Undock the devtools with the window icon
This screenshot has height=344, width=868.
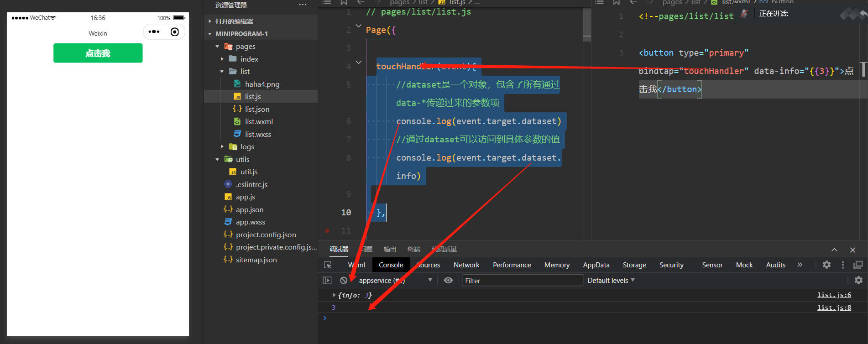pyautogui.click(x=858, y=265)
